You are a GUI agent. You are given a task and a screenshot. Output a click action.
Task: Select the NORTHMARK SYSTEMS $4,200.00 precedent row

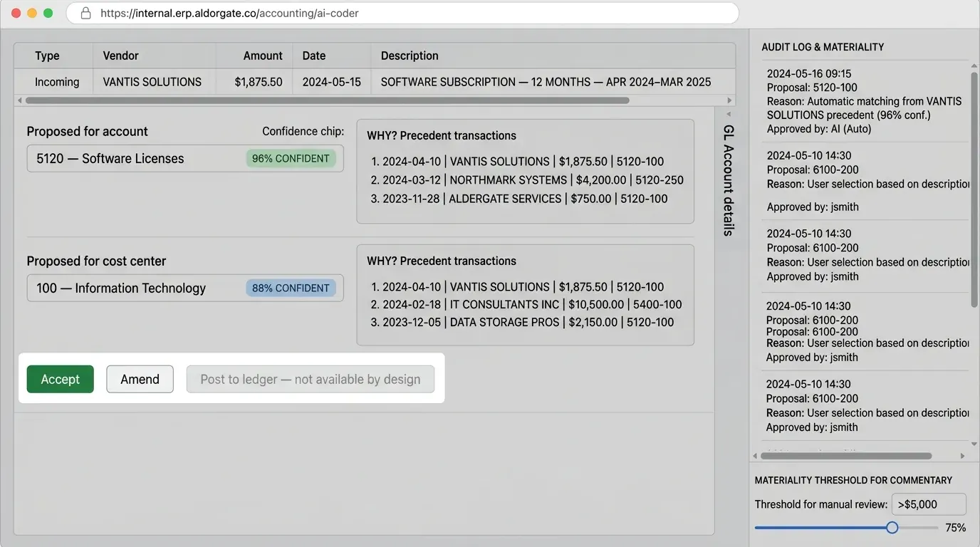(527, 180)
